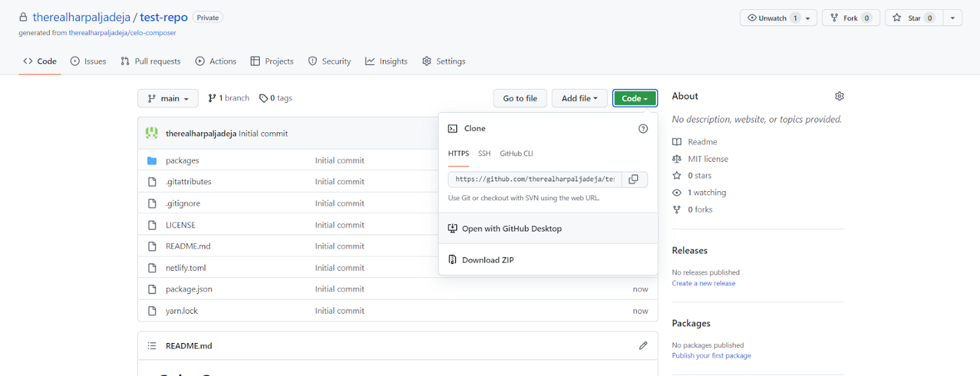Switch to the GitHub CLI clone tab
980x376 pixels.
click(x=516, y=153)
